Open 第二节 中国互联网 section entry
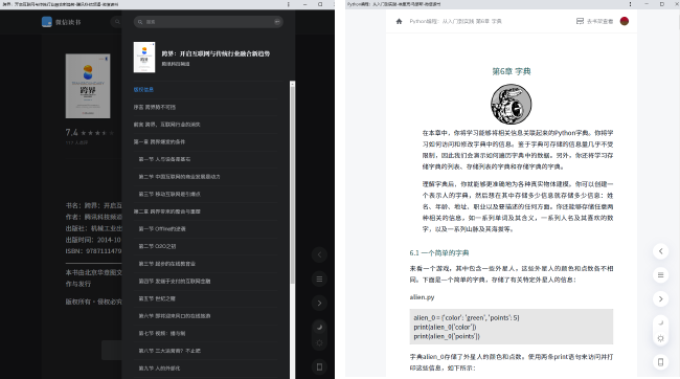The width and height of the screenshot is (680, 379). [179, 176]
